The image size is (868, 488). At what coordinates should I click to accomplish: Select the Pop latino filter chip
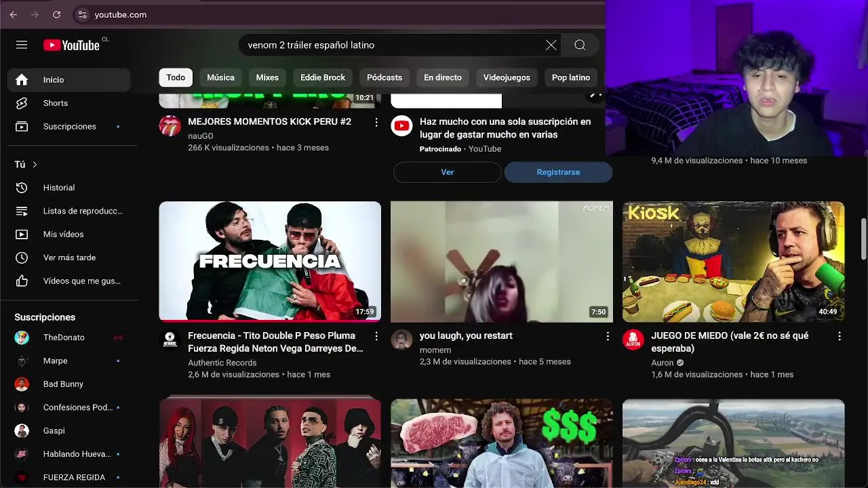click(x=571, y=77)
